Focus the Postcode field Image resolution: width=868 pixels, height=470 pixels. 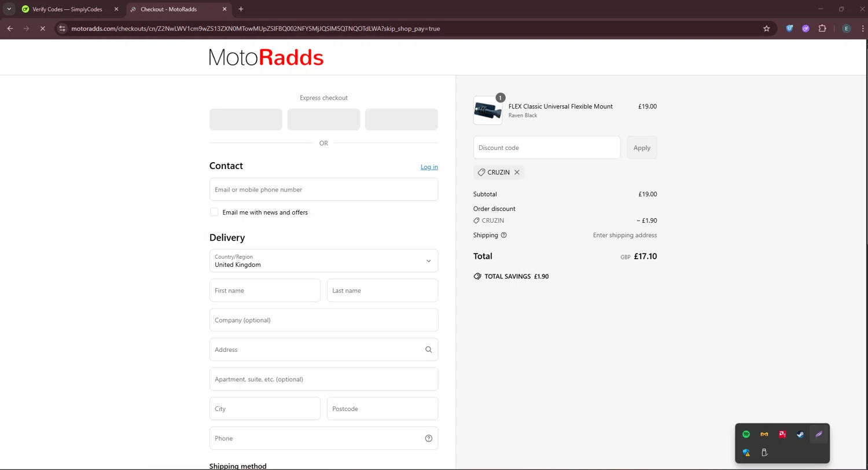click(382, 408)
